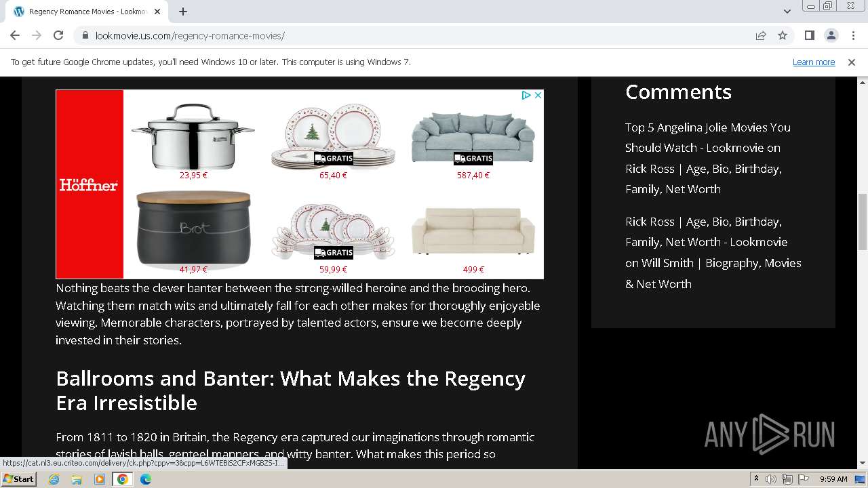The height and width of the screenshot is (488, 868).
Task: Open the Chrome three-dot menu
Action: pyautogui.click(x=853, y=35)
